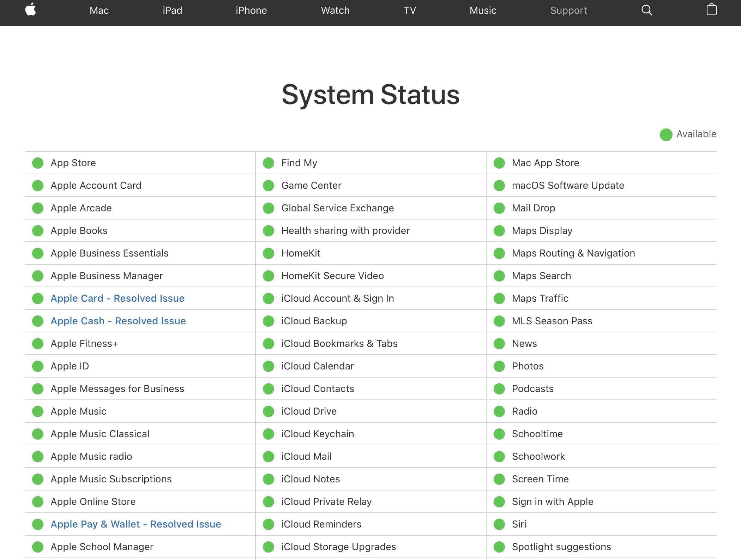Viewport: 741px width, 560px height.
Task: Open the TV menu item
Action: coord(410,11)
